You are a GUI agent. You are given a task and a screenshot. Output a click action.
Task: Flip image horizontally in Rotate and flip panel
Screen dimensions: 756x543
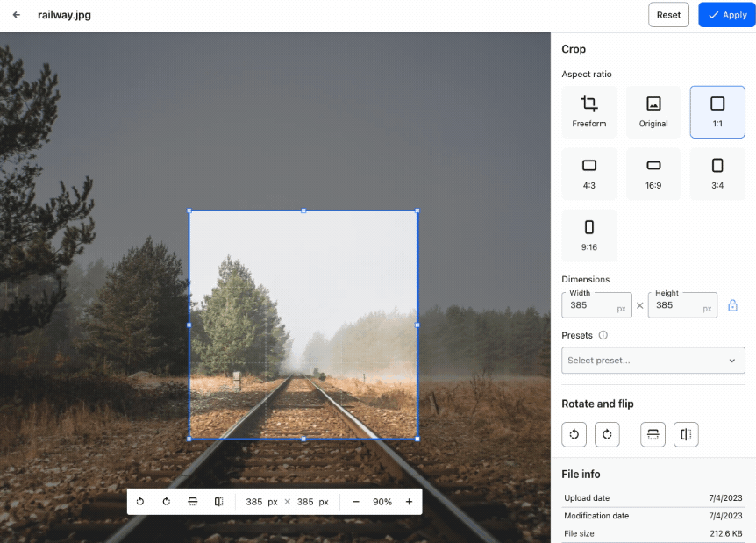tap(686, 434)
